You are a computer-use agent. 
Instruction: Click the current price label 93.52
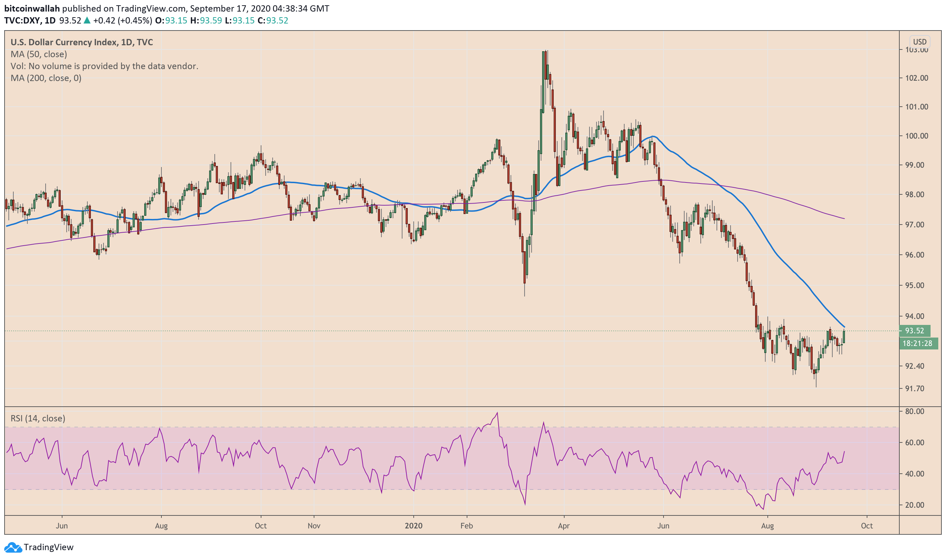pyautogui.click(x=914, y=331)
